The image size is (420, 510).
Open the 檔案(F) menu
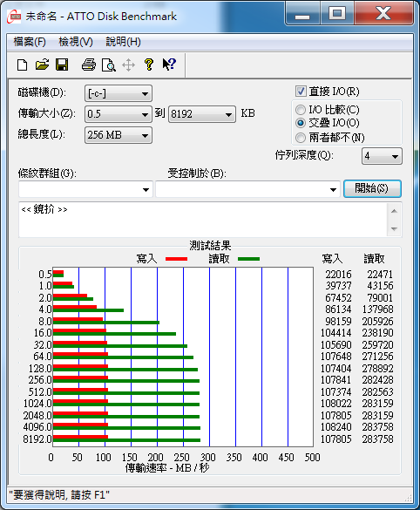pyautogui.click(x=30, y=42)
